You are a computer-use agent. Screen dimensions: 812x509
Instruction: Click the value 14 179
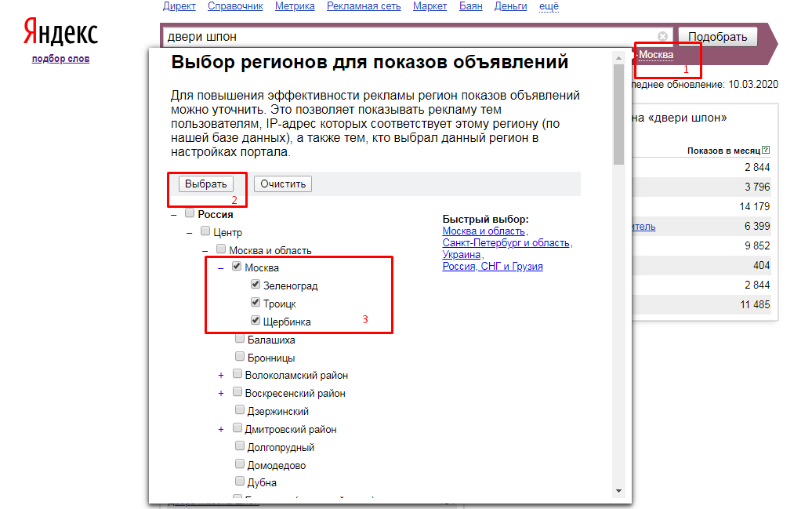click(755, 206)
